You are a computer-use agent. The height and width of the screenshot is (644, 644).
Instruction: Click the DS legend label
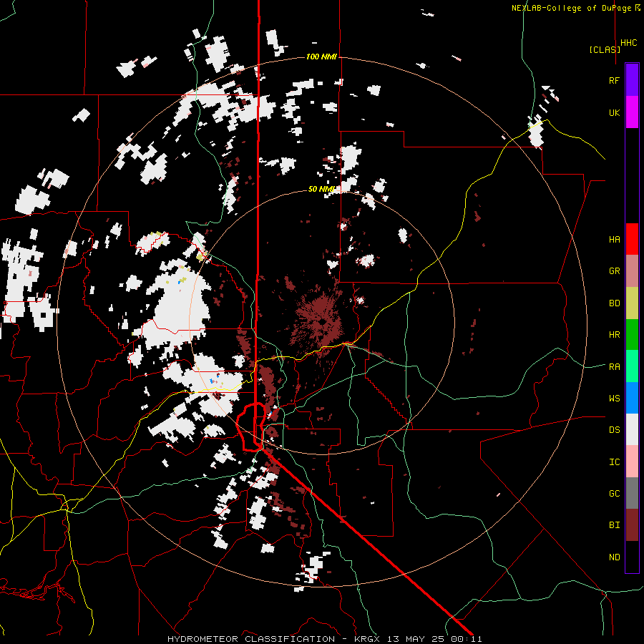click(x=614, y=430)
